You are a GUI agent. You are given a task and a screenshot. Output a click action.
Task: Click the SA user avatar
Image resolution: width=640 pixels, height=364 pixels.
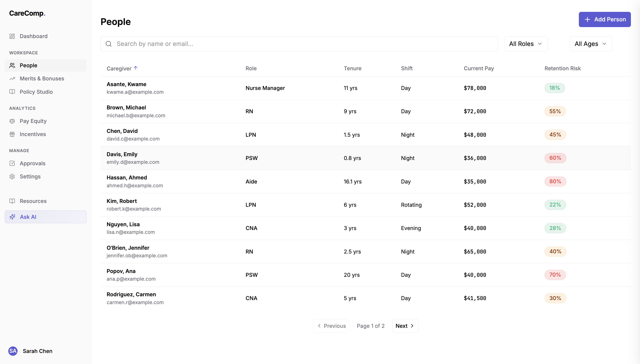coord(13,351)
